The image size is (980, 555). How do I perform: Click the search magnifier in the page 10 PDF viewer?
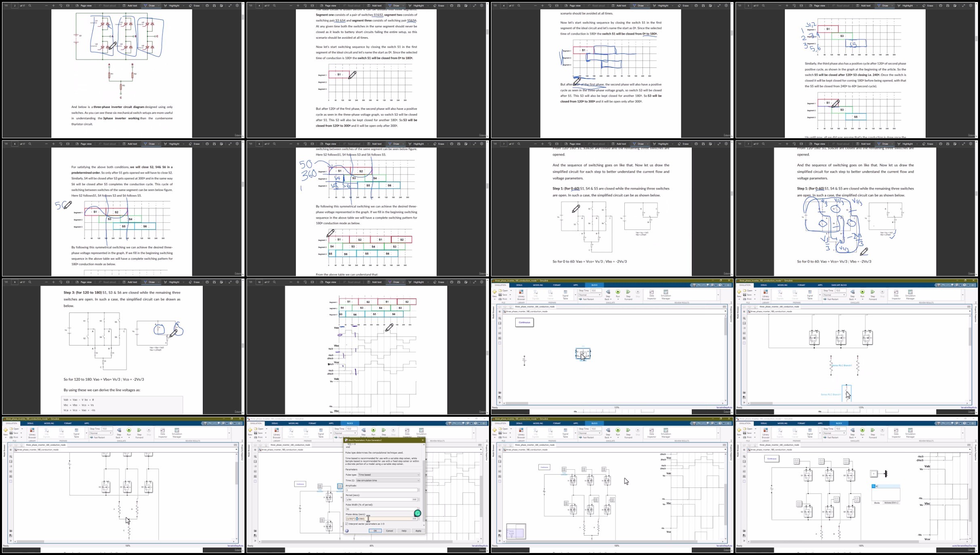click(274, 282)
